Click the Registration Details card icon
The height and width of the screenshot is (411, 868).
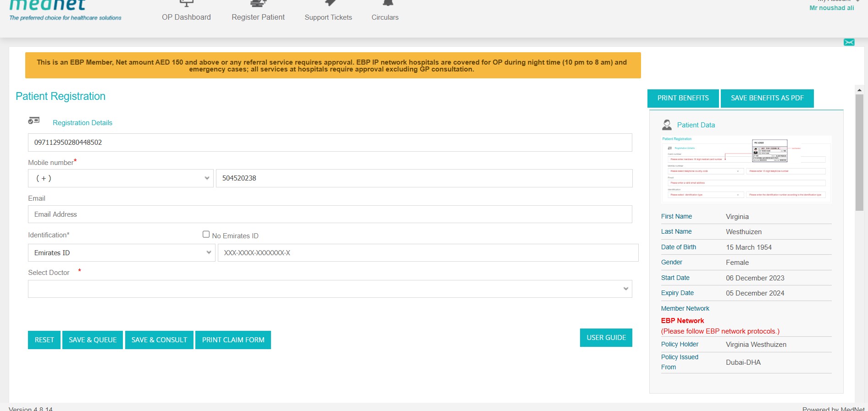(x=34, y=121)
